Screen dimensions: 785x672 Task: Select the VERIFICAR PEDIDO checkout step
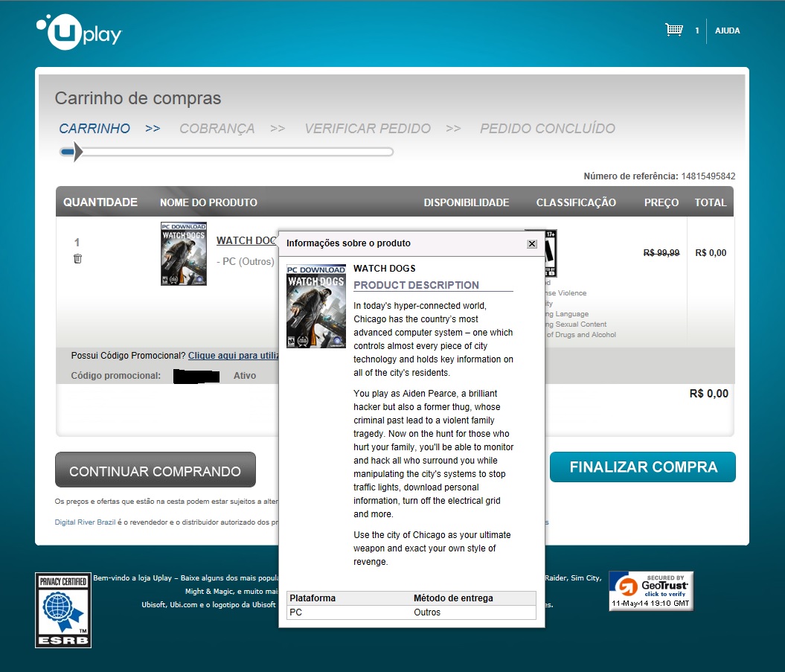368,129
